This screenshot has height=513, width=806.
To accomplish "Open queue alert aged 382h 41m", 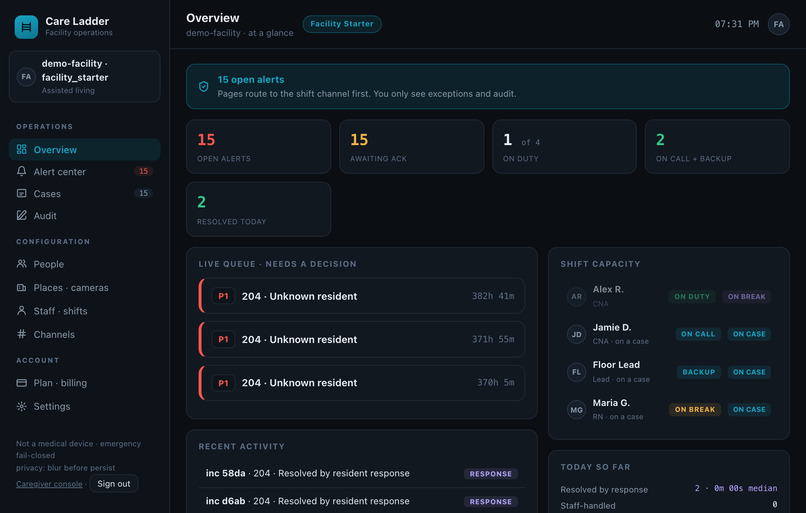I will [362, 296].
